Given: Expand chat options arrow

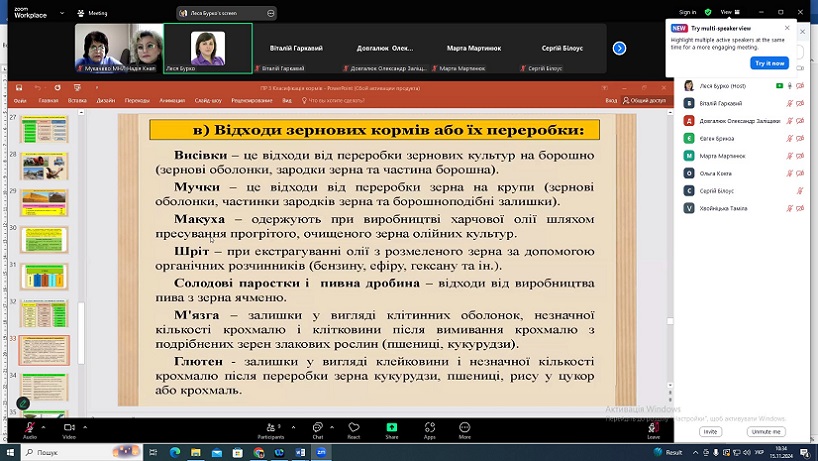Looking at the screenshot, I should pyautogui.click(x=332, y=427).
